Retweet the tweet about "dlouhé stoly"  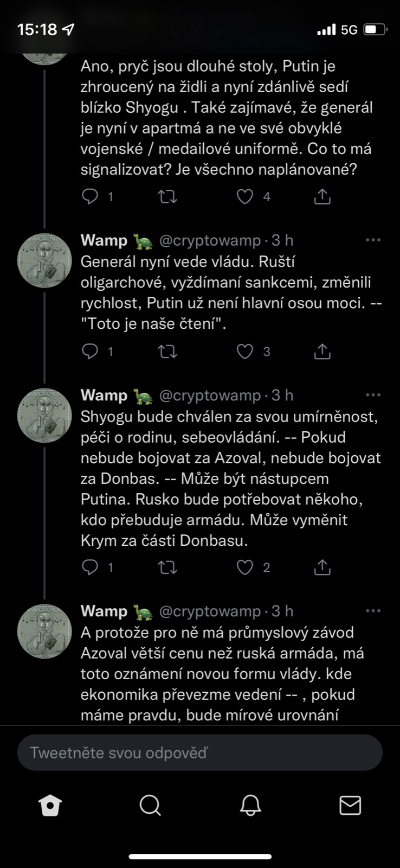click(x=167, y=196)
